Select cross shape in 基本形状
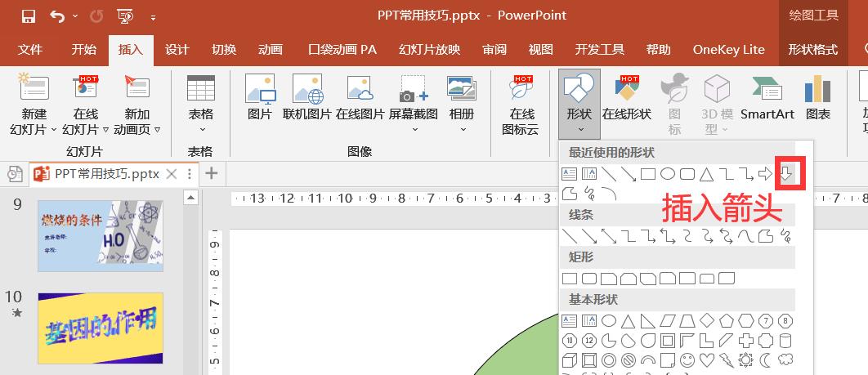This screenshot has height=375, width=868. (x=745, y=340)
